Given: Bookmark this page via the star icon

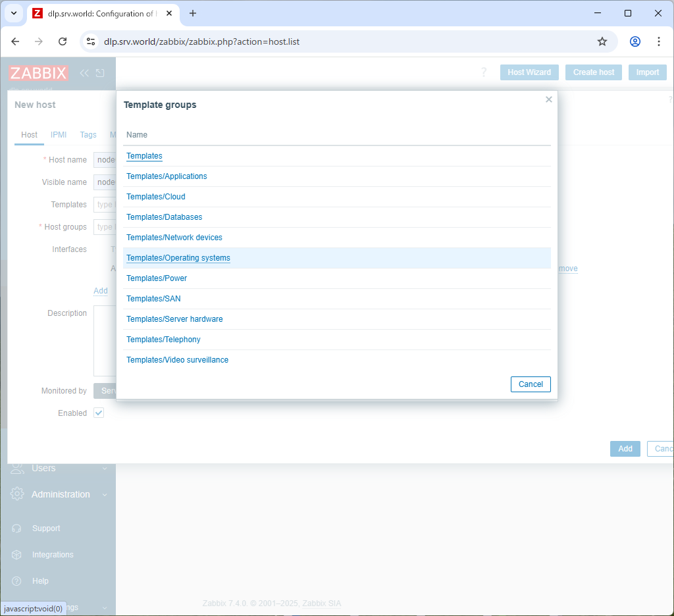Looking at the screenshot, I should 602,41.
